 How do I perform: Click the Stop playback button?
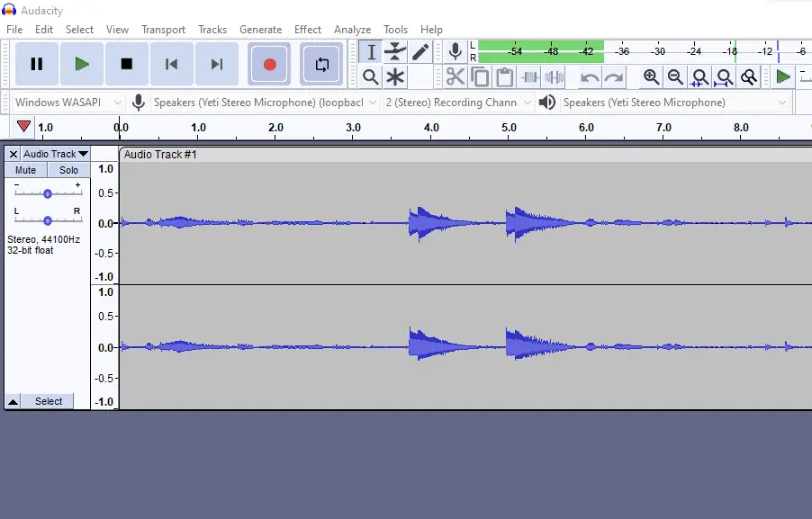(x=127, y=64)
